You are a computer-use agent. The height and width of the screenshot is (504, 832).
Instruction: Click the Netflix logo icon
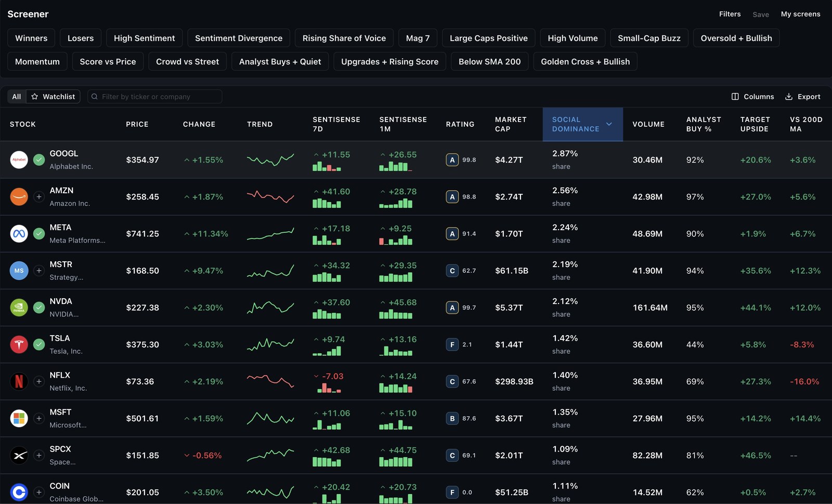(x=19, y=381)
